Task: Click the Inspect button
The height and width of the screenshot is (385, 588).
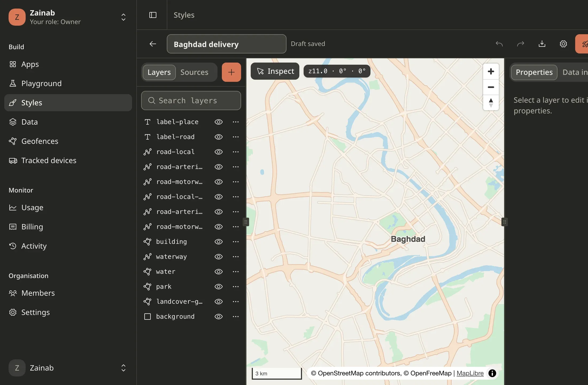Action: [x=275, y=71]
